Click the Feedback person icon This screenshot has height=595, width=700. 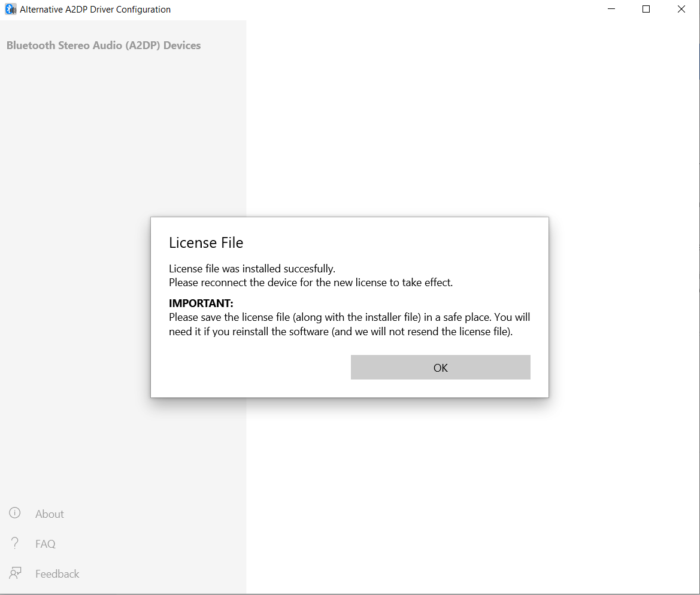pyautogui.click(x=15, y=573)
